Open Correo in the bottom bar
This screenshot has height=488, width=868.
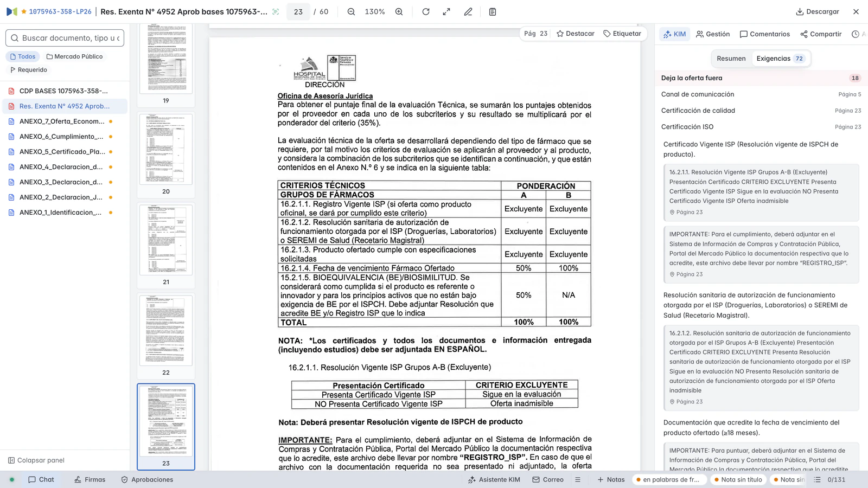tap(548, 479)
